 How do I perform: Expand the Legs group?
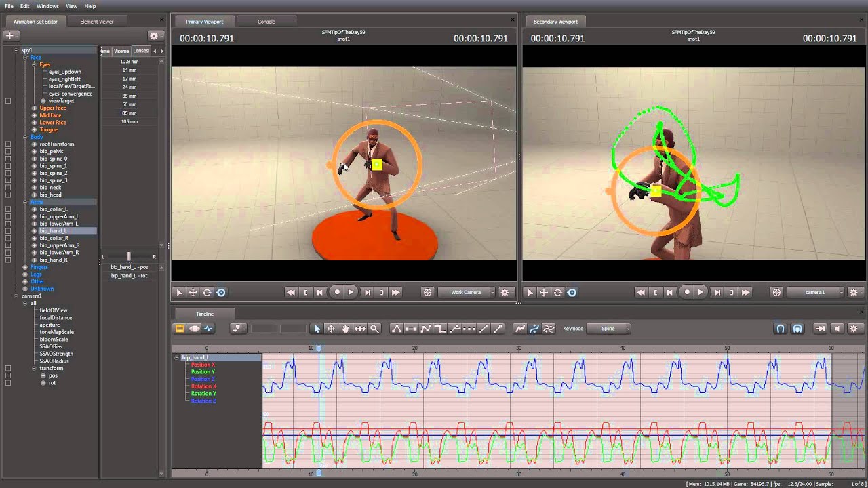pyautogui.click(x=25, y=274)
